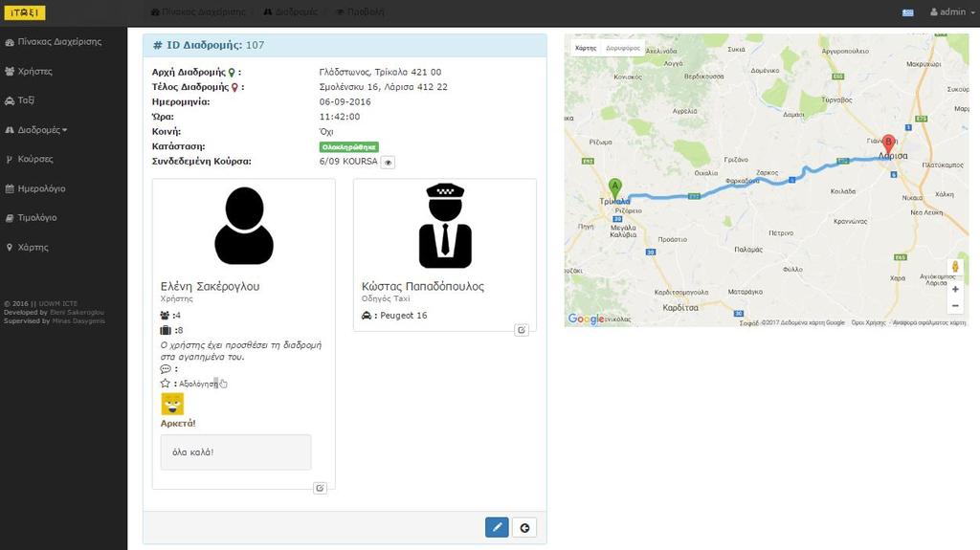Click Πίνακας Διαχείρισης breadcrumb in top bar

[199, 11]
